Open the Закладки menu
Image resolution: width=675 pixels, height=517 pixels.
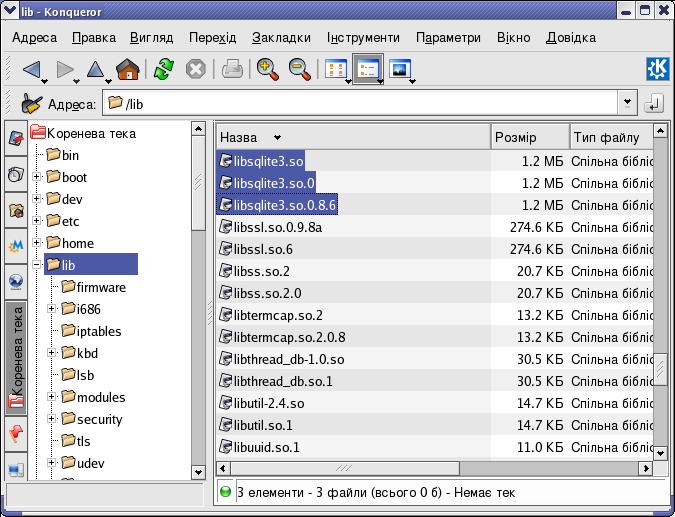pos(281,38)
